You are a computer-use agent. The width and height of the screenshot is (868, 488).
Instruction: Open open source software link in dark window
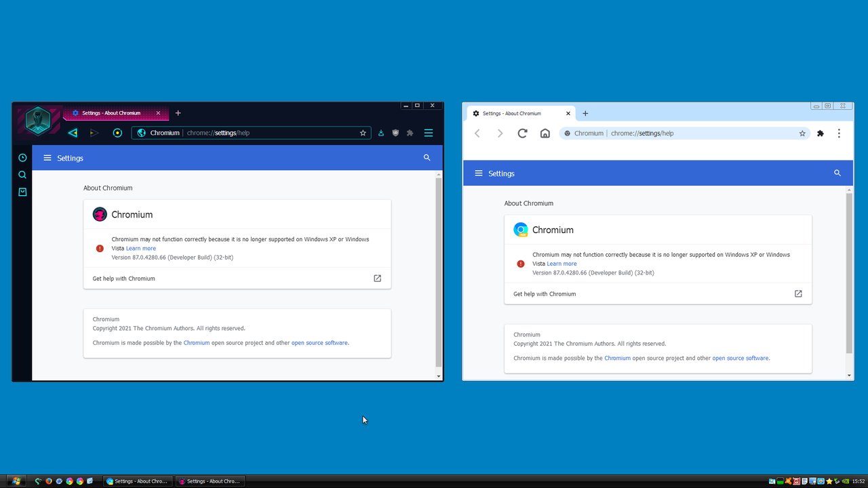tap(319, 343)
